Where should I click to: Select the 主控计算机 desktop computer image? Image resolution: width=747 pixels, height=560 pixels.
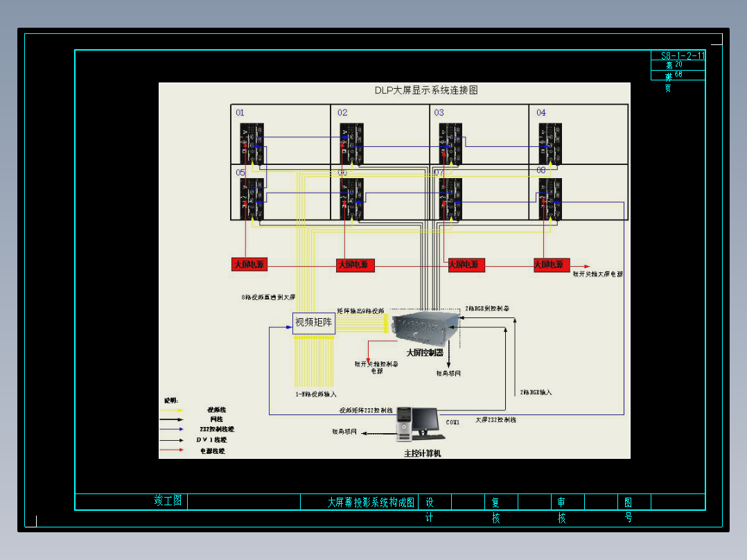(420, 423)
